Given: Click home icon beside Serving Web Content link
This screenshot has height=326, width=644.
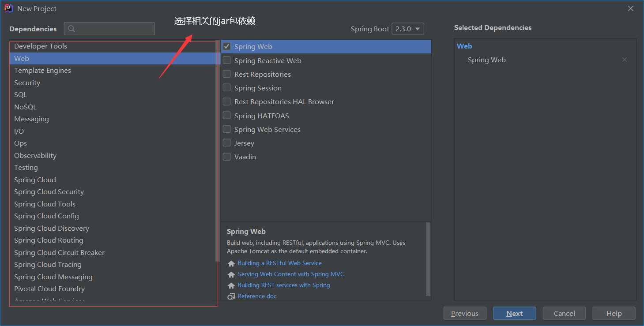Looking at the screenshot, I should (231, 274).
